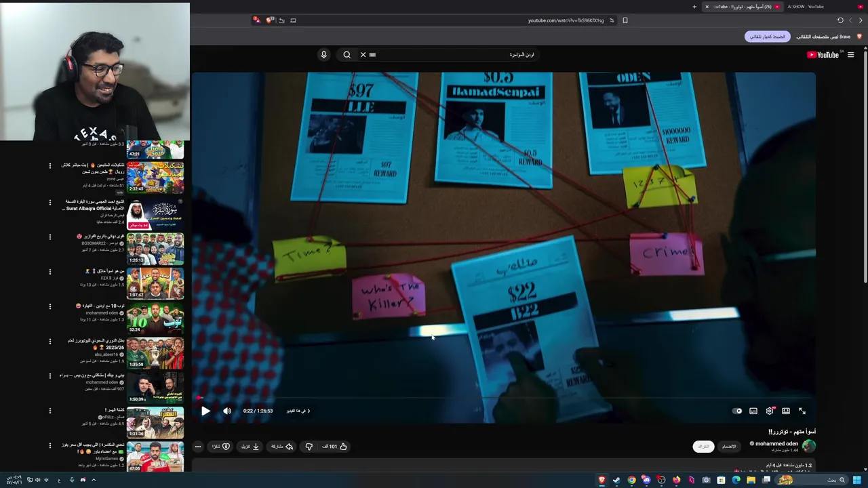Open the 2025/26 abu_abeer16 video thumbnail

click(155, 352)
